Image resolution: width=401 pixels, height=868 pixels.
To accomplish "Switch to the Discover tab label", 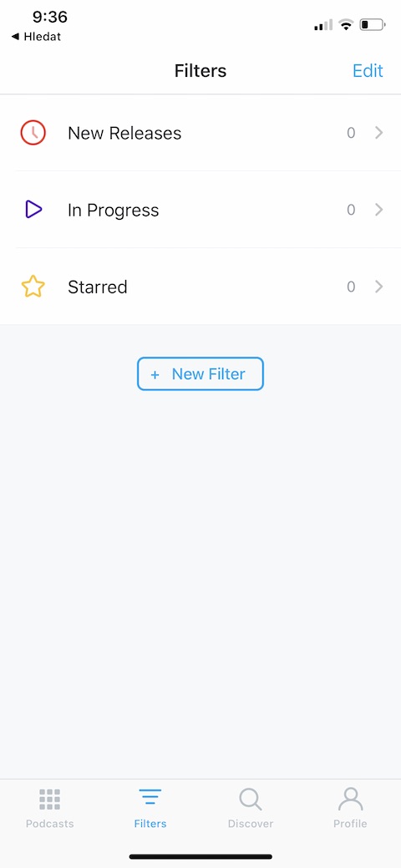I will [251, 824].
